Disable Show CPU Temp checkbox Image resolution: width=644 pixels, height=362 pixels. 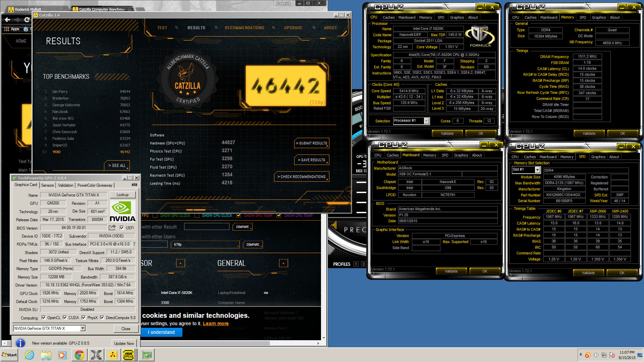click(279, 216)
